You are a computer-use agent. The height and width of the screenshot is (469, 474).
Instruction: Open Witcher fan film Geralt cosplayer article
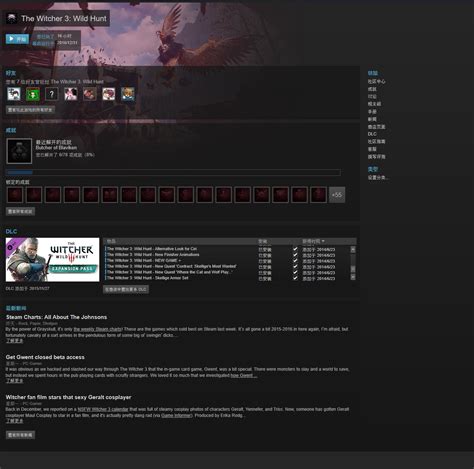click(x=68, y=397)
